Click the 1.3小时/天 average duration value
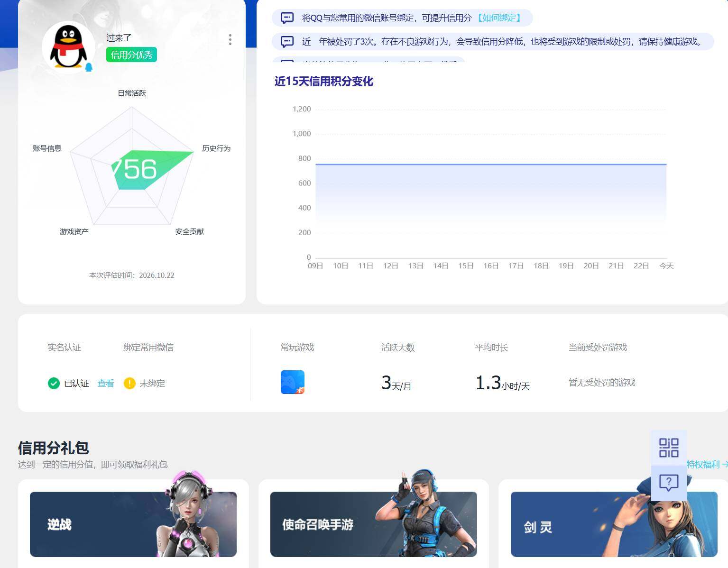Image resolution: width=728 pixels, height=568 pixels. (502, 383)
